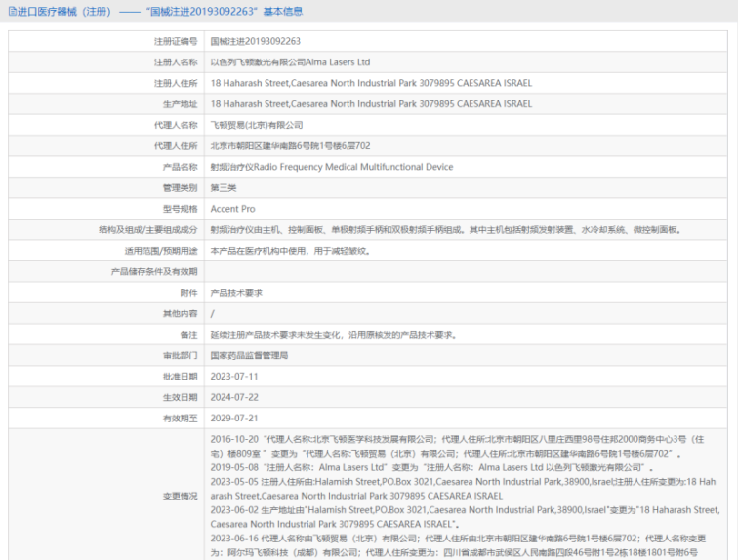Click product name Radio Frequency Medical Multifunctional Device

(x=332, y=167)
